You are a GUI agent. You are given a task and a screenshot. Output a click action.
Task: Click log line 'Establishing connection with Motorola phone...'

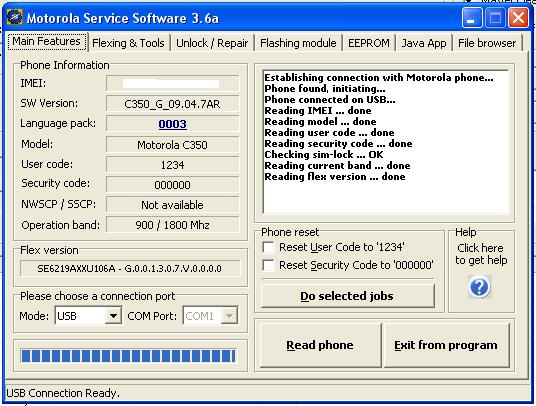click(x=379, y=78)
